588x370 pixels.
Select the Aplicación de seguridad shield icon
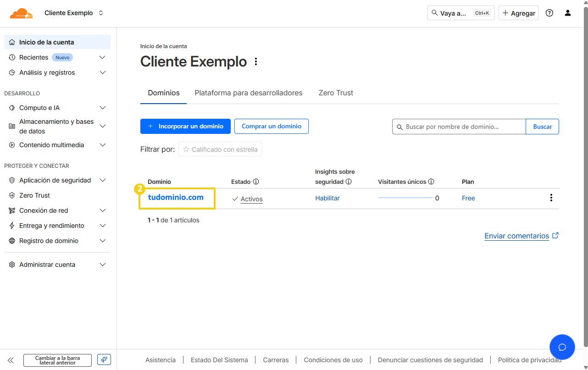pos(11,180)
